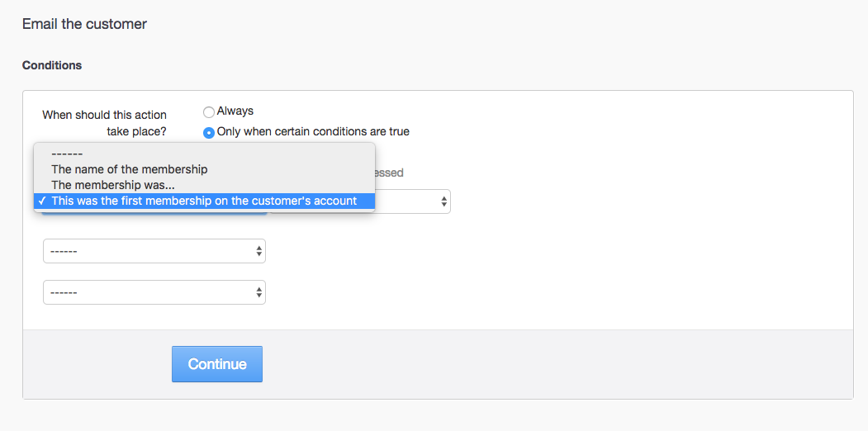The width and height of the screenshot is (868, 431).
Task: Click the arrows icon on the right-side dropdown
Action: tap(444, 201)
